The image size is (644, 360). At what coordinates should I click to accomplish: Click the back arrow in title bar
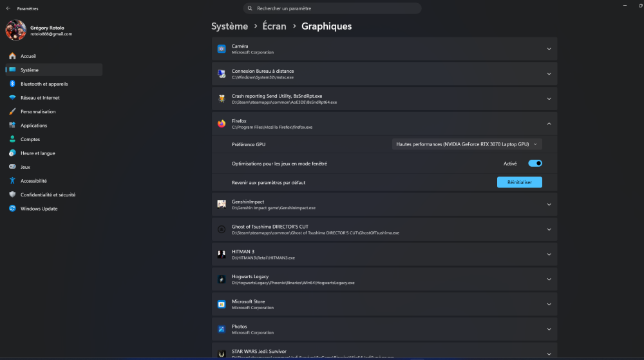click(8, 8)
